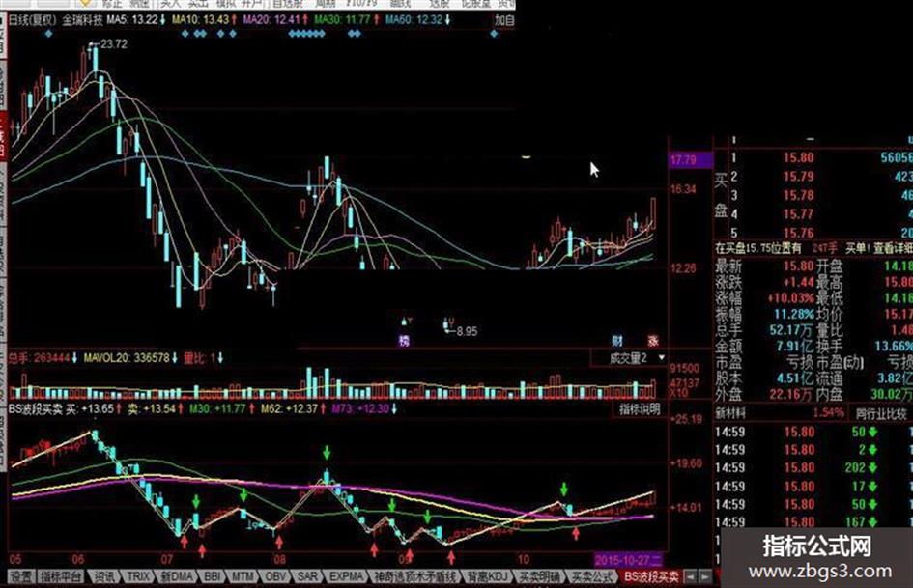Viewport: 913px width, 588px height.
Task: Select the EXPMA indicator tab
Action: (x=346, y=577)
